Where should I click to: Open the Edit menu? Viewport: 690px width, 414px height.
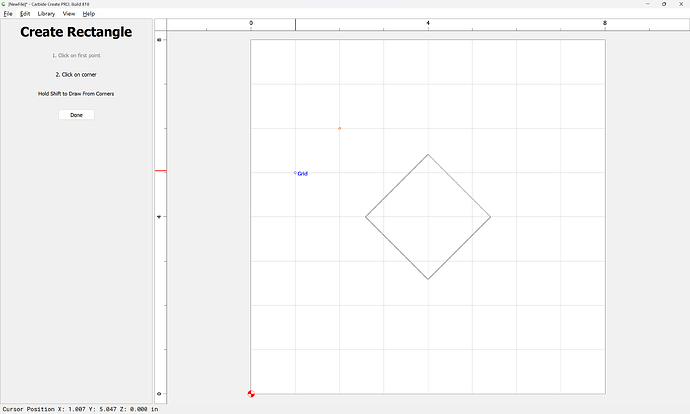pyautogui.click(x=25, y=14)
